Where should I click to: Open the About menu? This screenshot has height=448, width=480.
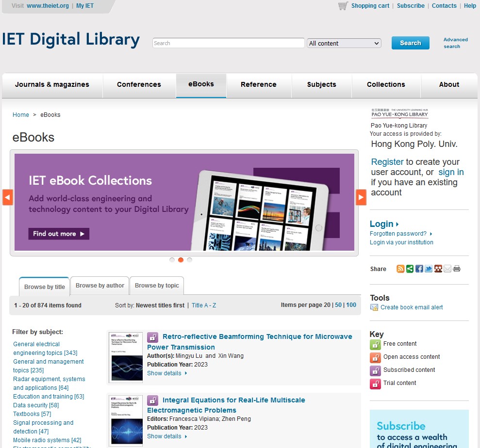pyautogui.click(x=449, y=84)
